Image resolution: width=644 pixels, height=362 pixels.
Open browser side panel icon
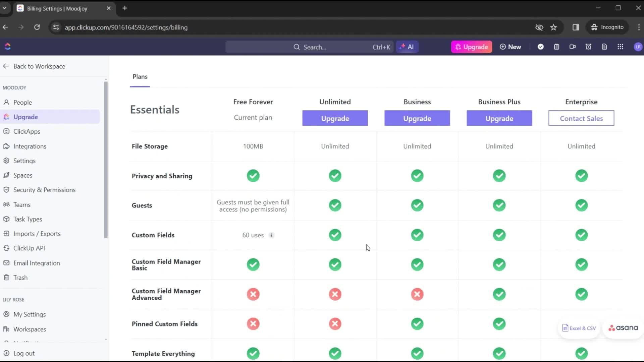pyautogui.click(x=576, y=27)
